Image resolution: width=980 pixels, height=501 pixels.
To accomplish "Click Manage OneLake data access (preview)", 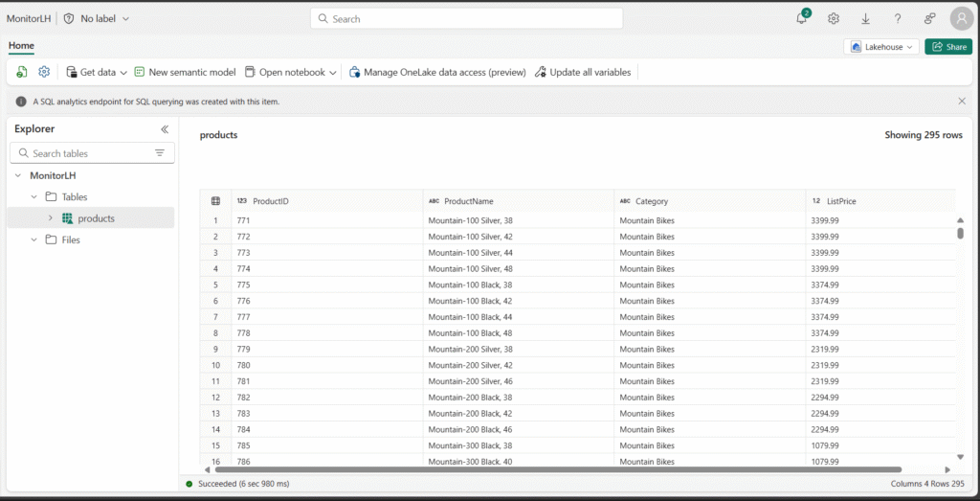I will tap(437, 73).
